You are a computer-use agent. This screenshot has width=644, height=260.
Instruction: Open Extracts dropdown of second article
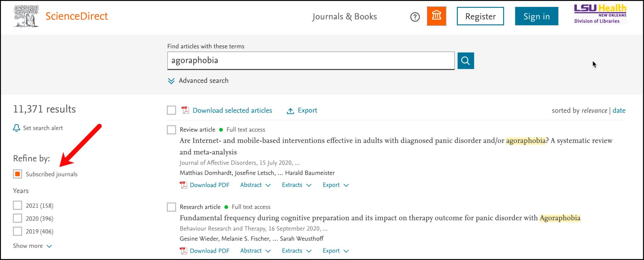click(x=296, y=251)
